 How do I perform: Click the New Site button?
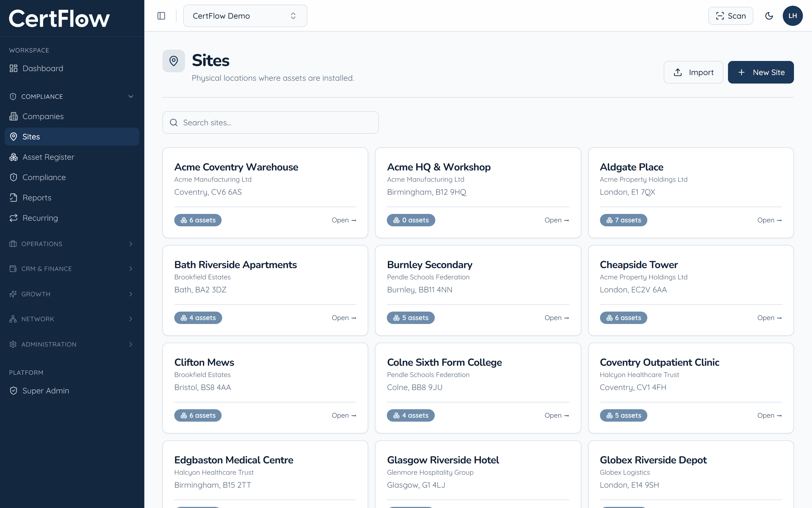(761, 72)
